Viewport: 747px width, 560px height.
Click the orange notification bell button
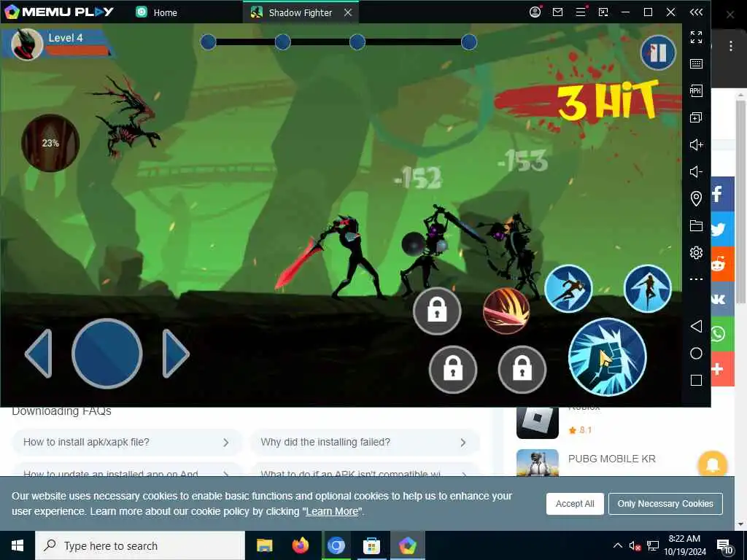712,464
